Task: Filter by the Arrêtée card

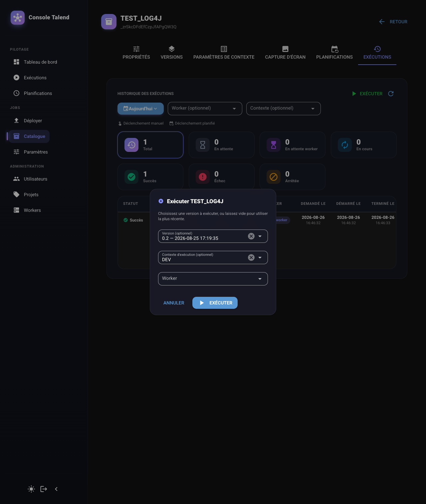Action: pos(293,177)
